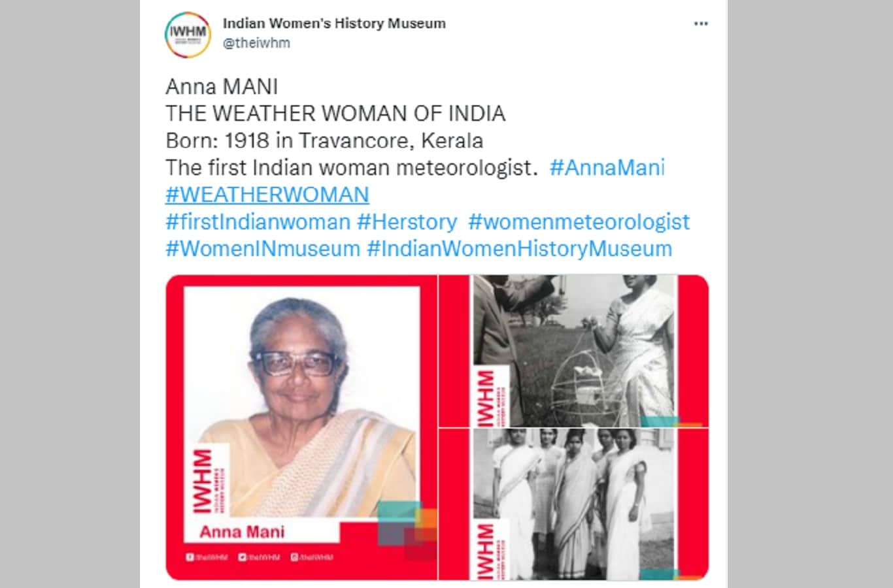Open the #Herstory hashtag
The height and width of the screenshot is (588, 893).
point(407,222)
